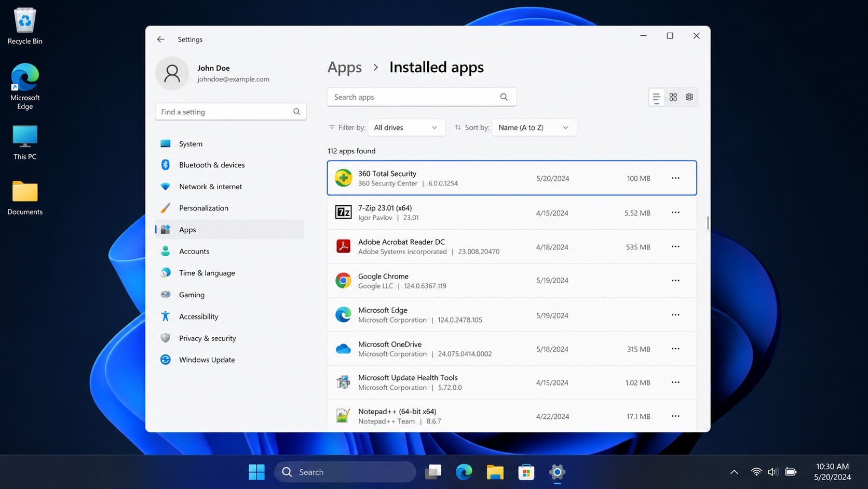Image resolution: width=868 pixels, height=489 pixels.
Task: Click the John Doe profile avatar
Action: pos(172,73)
